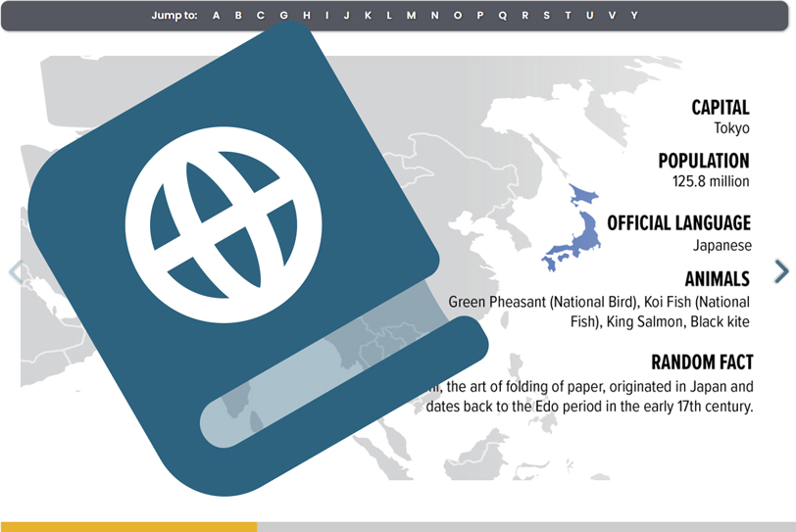Select letter T in Jump to bar

pyautogui.click(x=568, y=16)
